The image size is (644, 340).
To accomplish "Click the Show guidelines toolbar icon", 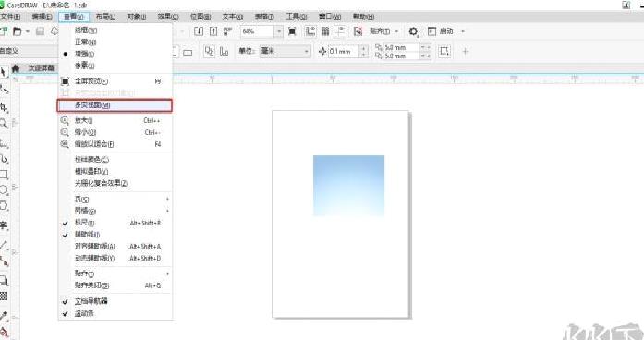I will [x=340, y=31].
